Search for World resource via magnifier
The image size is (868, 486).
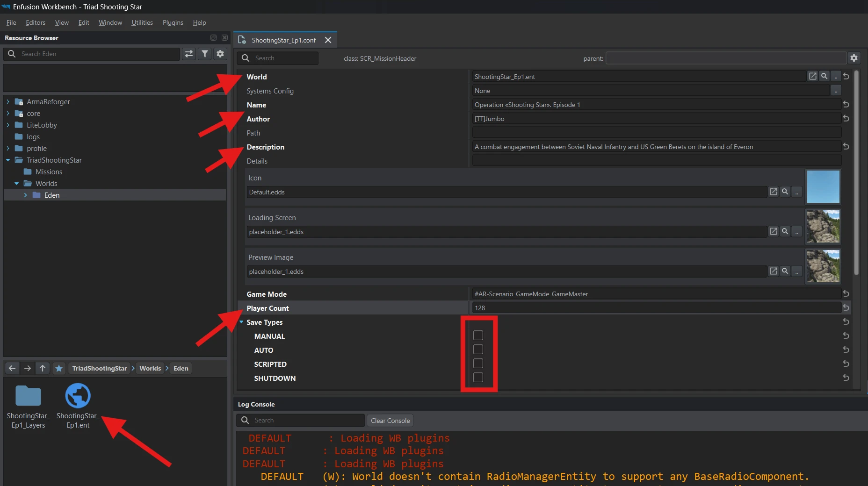[824, 76]
